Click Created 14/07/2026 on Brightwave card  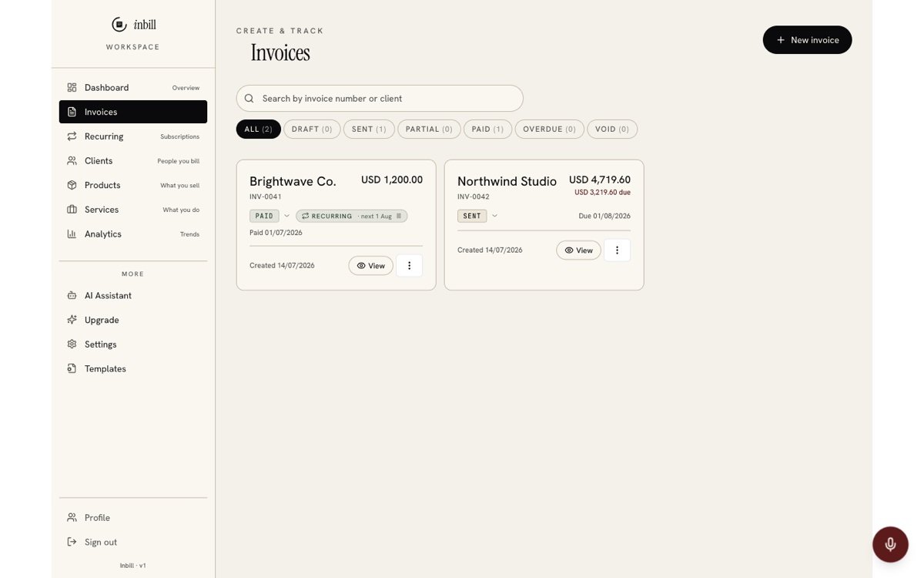[282, 266]
